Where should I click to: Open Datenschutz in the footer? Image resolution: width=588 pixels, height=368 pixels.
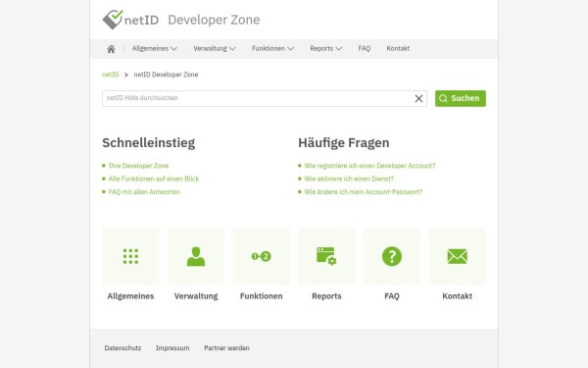coord(122,348)
